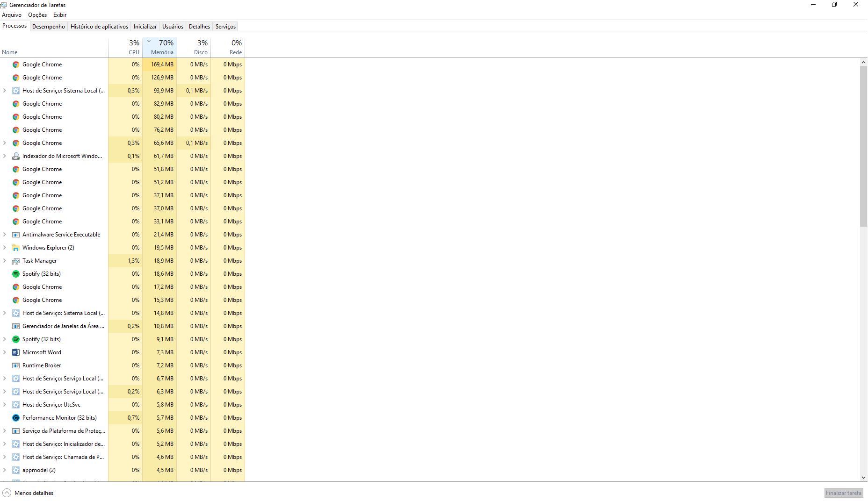This screenshot has width=868, height=501.
Task: Click the appmodel (2) gear icon
Action: pos(16,470)
